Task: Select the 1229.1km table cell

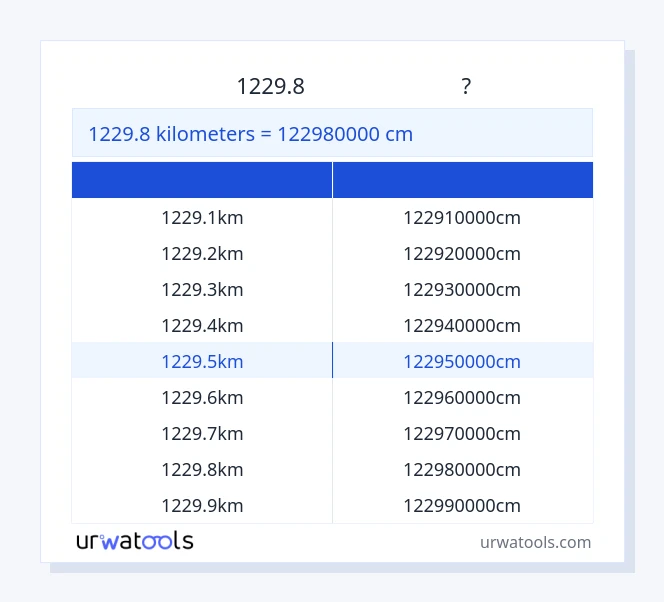Action: pyautogui.click(x=202, y=218)
